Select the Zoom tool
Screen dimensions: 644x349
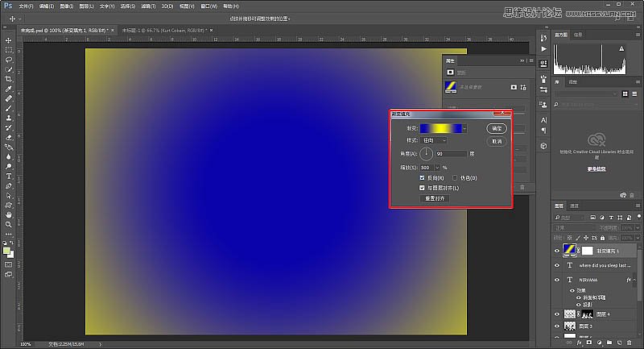(x=8, y=224)
